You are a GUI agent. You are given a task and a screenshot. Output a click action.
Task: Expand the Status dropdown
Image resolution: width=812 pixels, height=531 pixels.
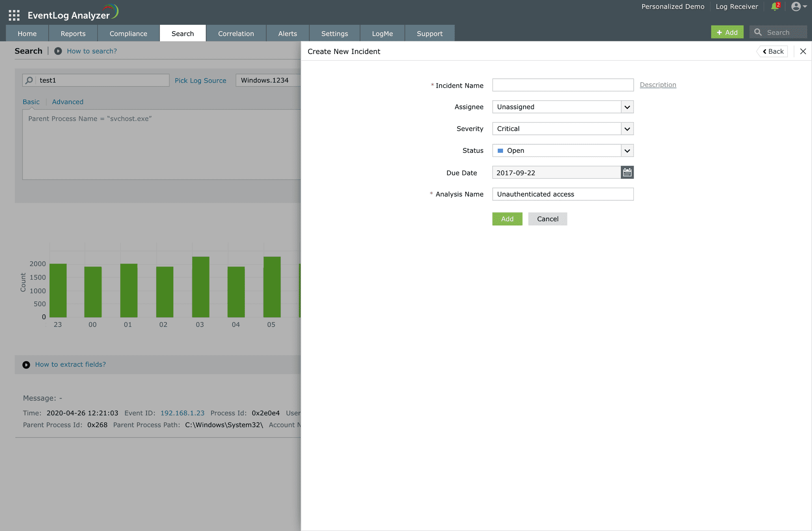point(627,151)
